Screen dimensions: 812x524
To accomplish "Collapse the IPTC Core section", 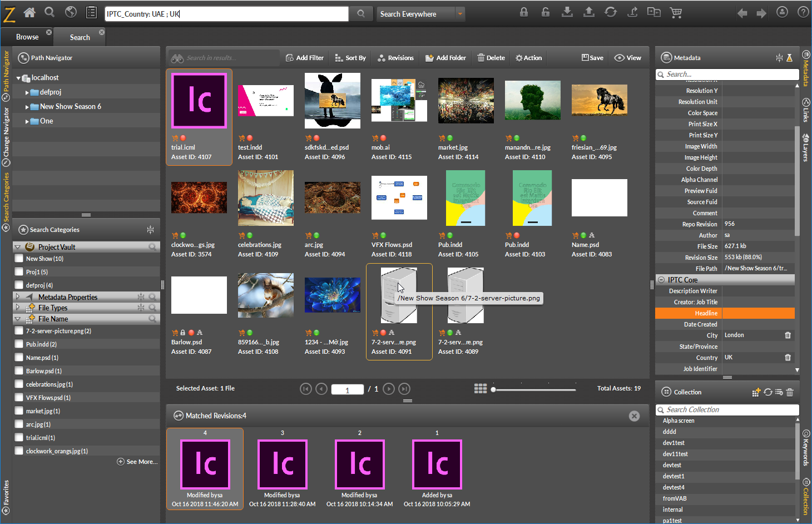I will (x=661, y=280).
